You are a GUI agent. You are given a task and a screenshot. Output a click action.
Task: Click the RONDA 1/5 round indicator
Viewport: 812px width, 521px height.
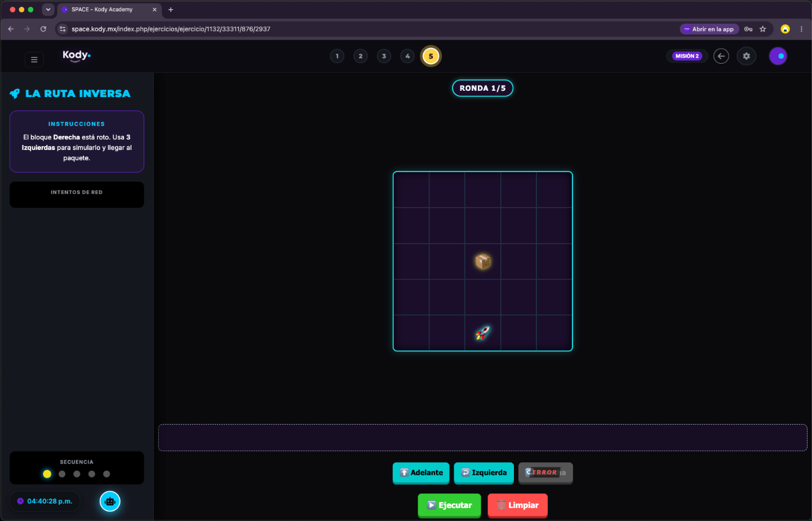(x=483, y=88)
